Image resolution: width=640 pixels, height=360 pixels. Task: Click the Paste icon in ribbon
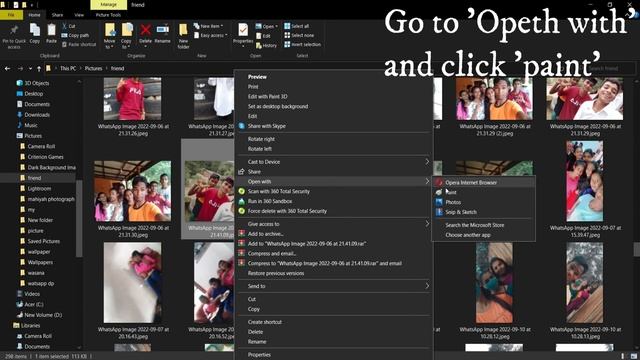tap(51, 30)
